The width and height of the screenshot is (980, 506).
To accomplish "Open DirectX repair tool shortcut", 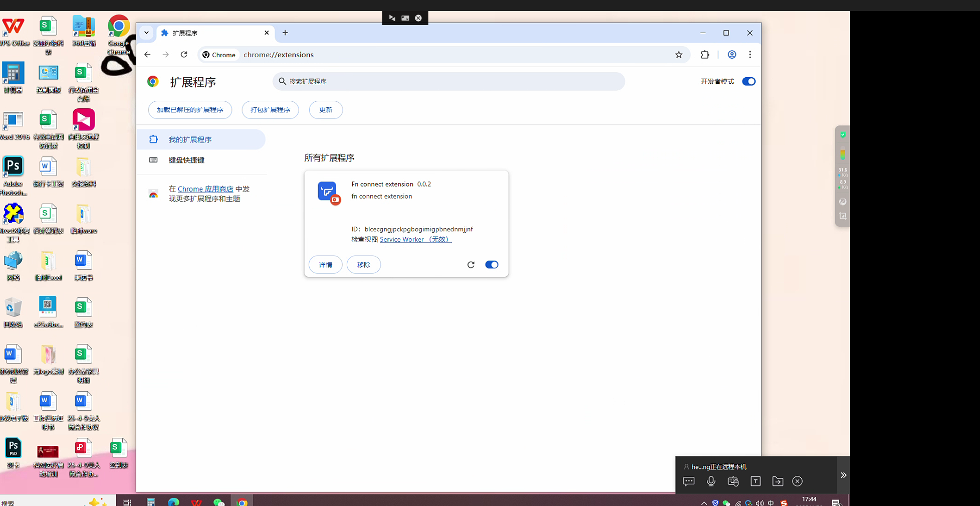I will coord(13,223).
